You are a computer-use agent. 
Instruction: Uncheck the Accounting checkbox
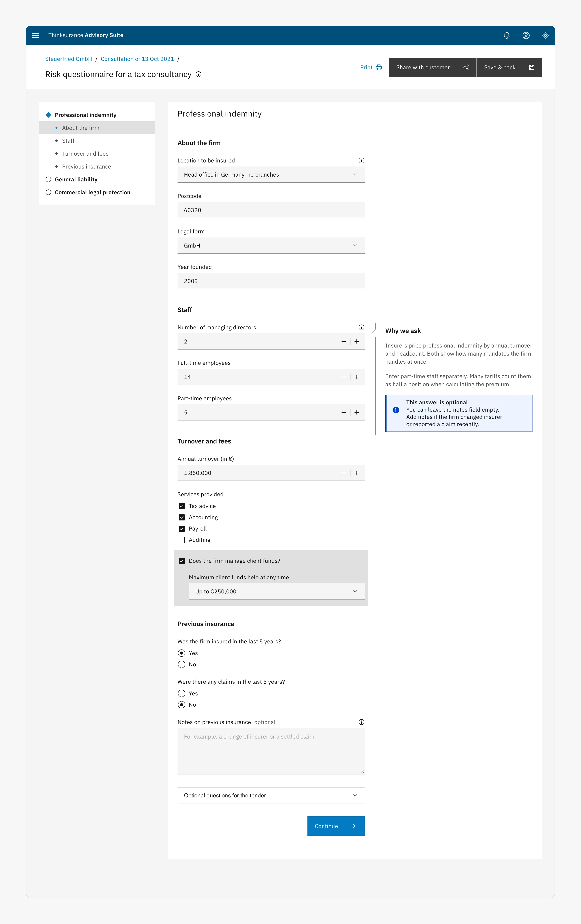182,517
